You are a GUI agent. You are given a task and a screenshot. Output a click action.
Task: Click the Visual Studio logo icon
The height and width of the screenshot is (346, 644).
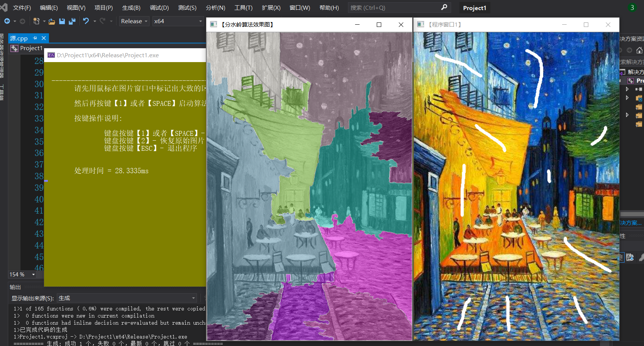point(3,7)
